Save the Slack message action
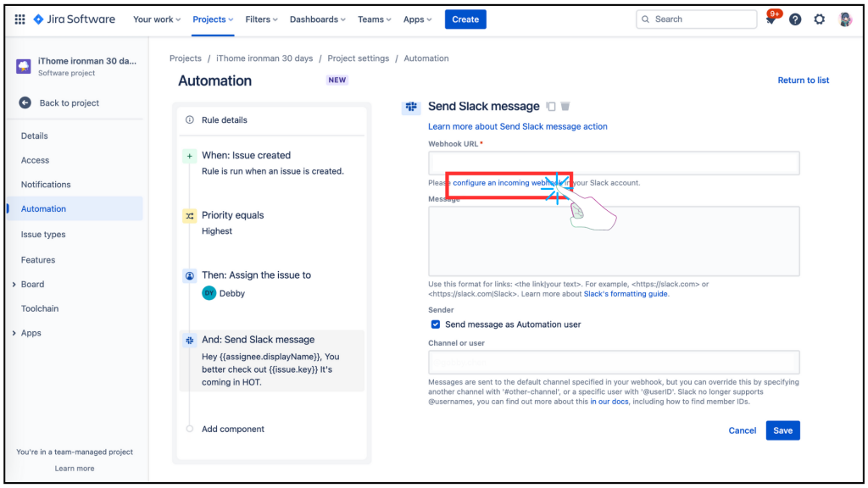 point(782,430)
